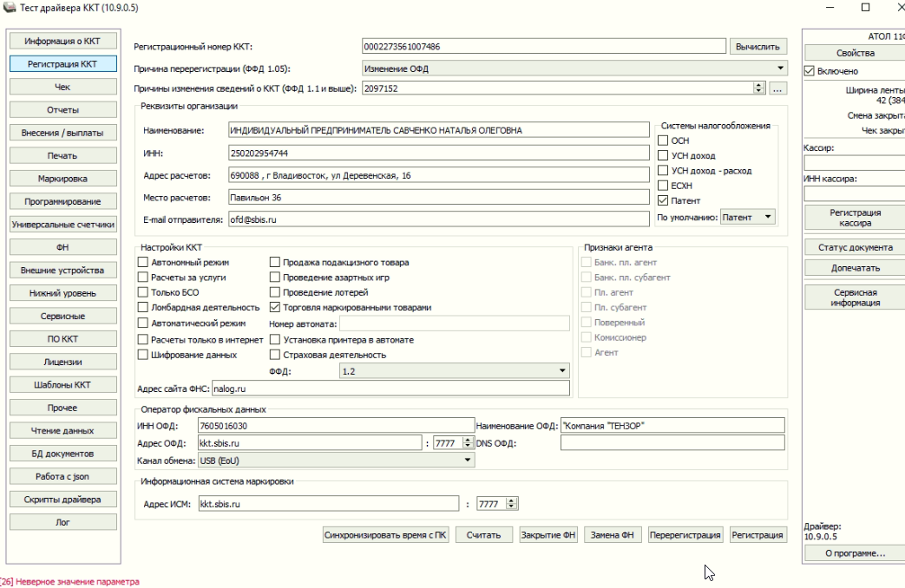Enable the УСН доход - расход checkbox

pyautogui.click(x=663, y=170)
